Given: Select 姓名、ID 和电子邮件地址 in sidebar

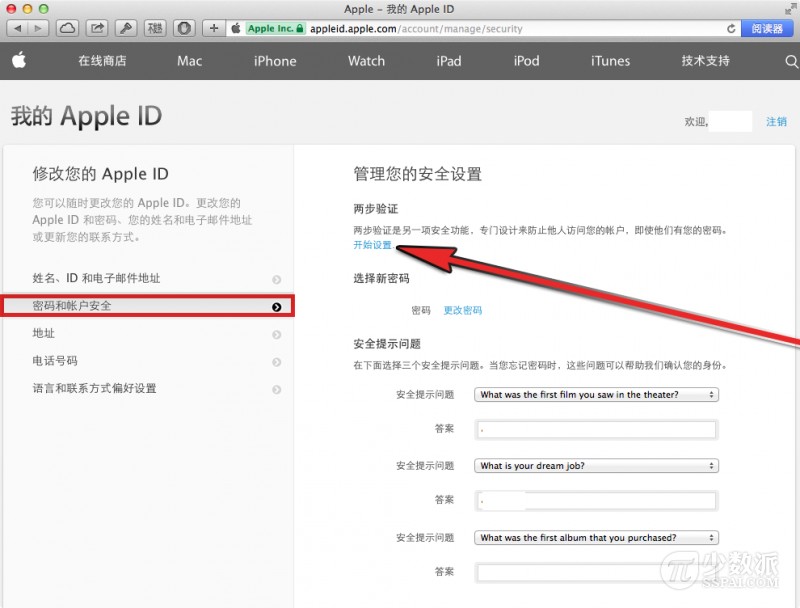Looking at the screenshot, I should 96,278.
